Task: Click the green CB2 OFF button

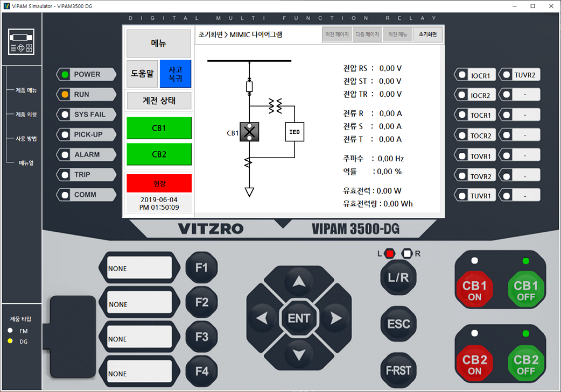Action: 525,364
